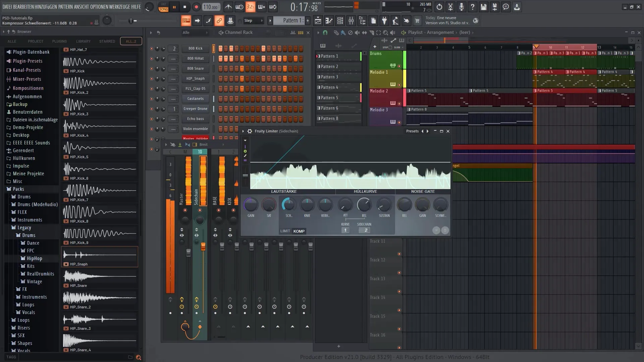
Task: Toggle the wait-for-input-to-start-playing icon
Action: [x=239, y=7]
